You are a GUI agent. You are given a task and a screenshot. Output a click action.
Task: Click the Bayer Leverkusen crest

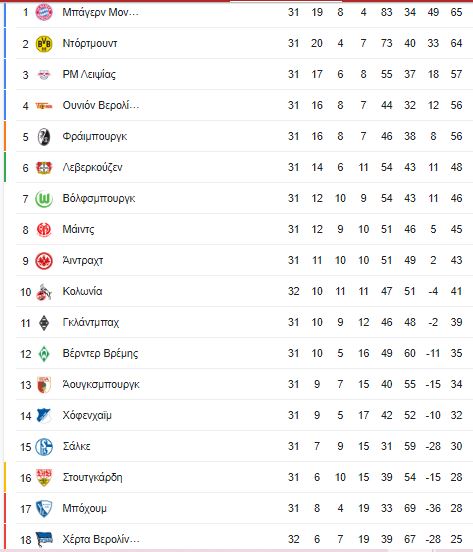[44, 168]
